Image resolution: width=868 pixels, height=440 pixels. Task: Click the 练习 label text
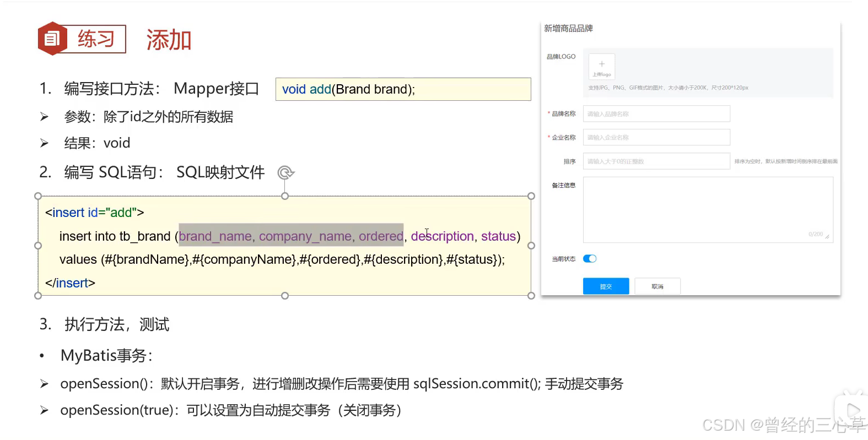96,39
